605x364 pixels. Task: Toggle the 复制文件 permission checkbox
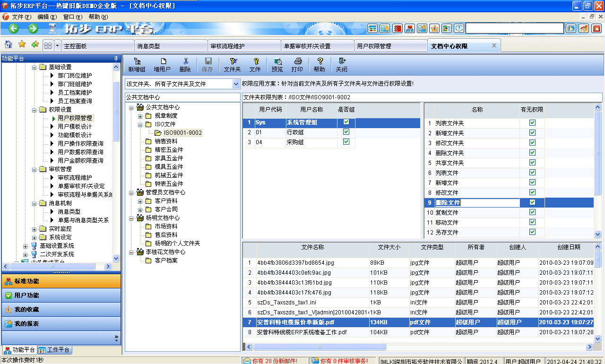click(532, 212)
